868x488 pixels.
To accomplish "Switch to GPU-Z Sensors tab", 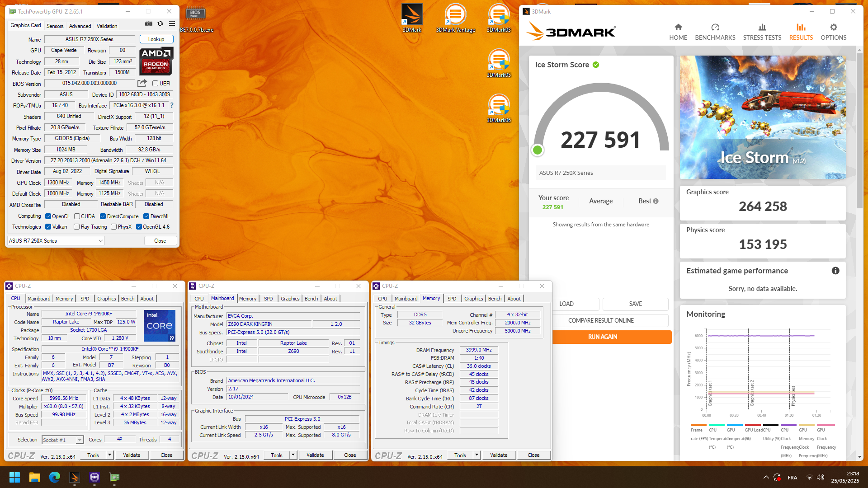I will (x=55, y=26).
